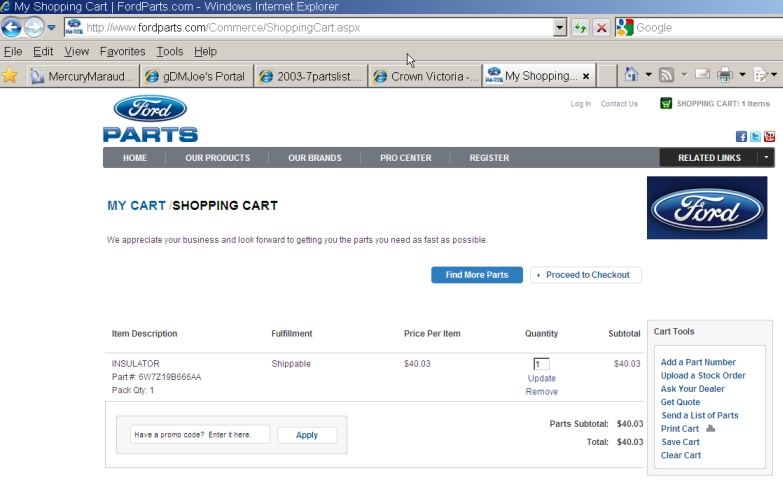Click the browser Refresh button

580,28
